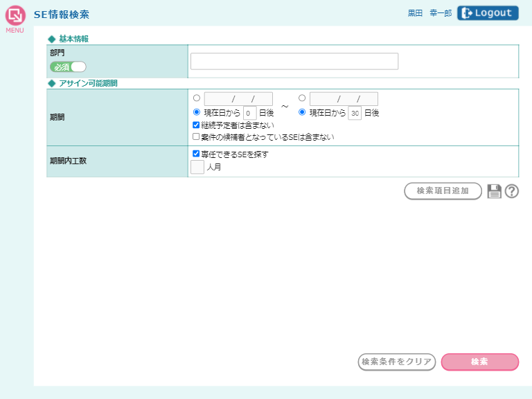This screenshot has width=532, height=399.
Task: Click the end date input field
Action: (x=344, y=99)
